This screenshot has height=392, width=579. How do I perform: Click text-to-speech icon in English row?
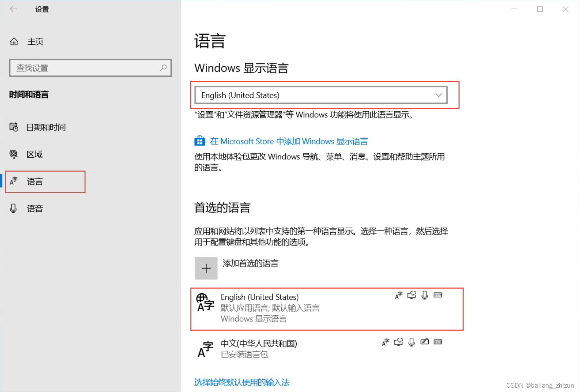[x=412, y=295]
